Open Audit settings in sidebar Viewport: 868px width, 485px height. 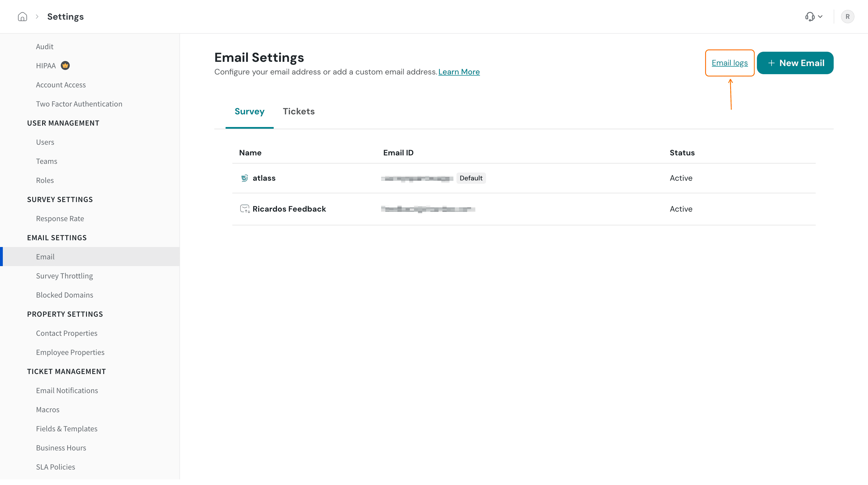44,46
